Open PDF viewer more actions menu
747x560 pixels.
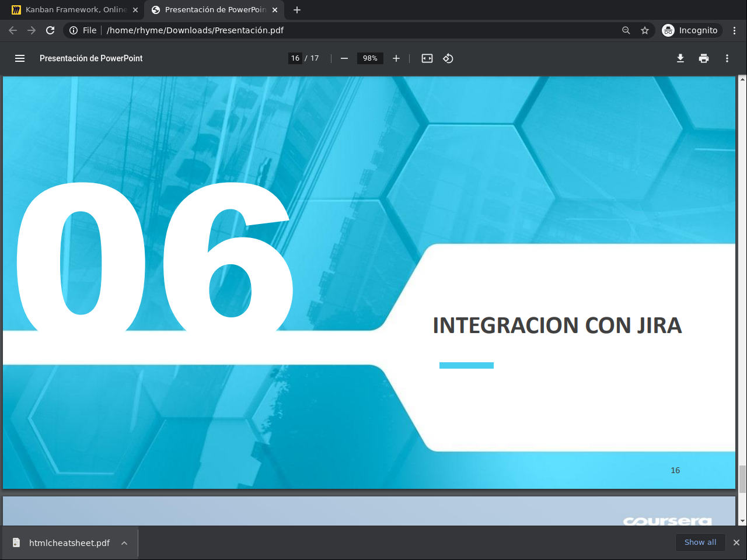(727, 58)
